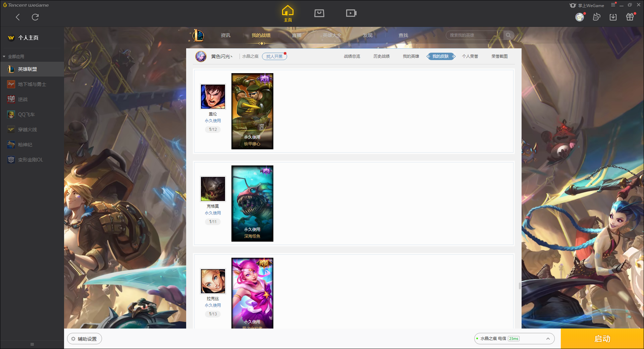Viewport: 644px width, 349px height.
Task: Click the 拉克丝 champion portrait
Action: (213, 281)
